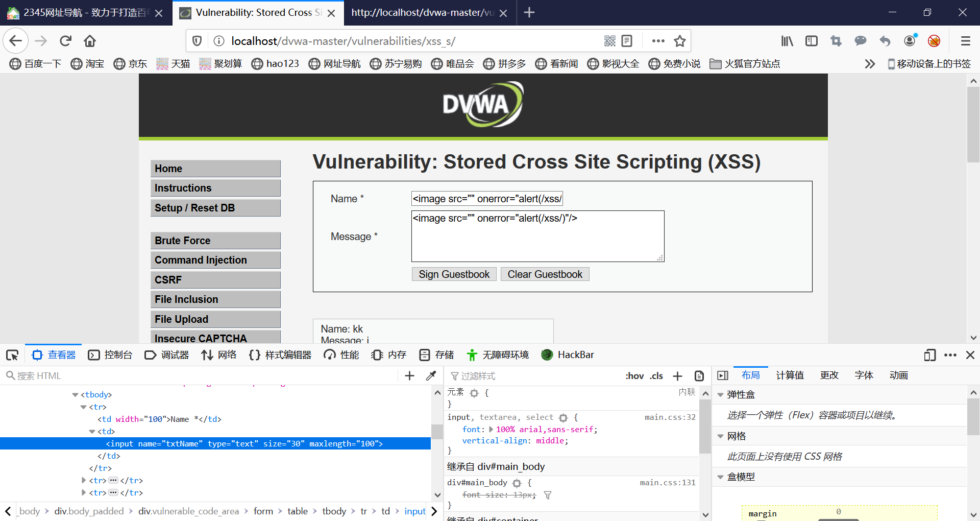Click the Name text field

(487, 199)
